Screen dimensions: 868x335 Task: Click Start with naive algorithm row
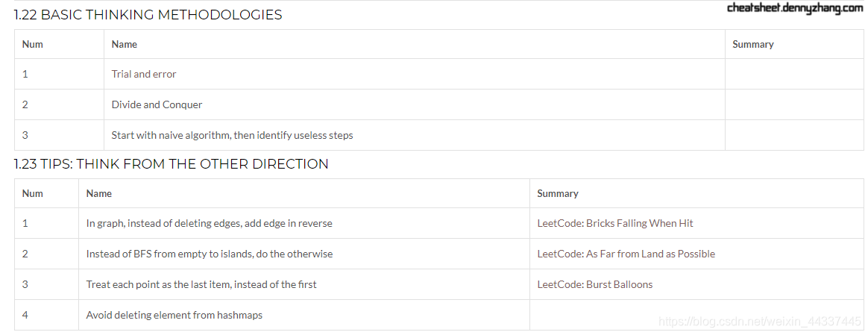click(232, 135)
